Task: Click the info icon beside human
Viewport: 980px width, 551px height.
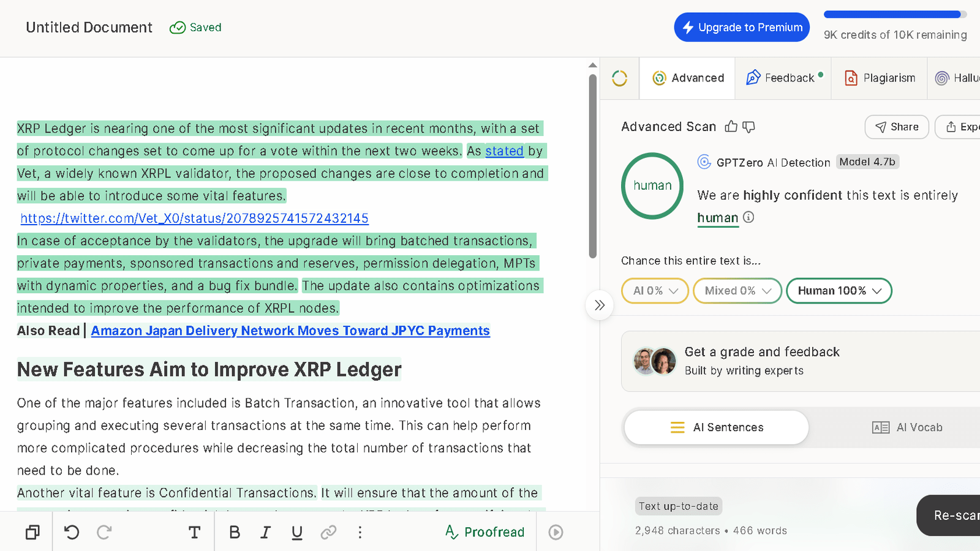Action: click(748, 217)
